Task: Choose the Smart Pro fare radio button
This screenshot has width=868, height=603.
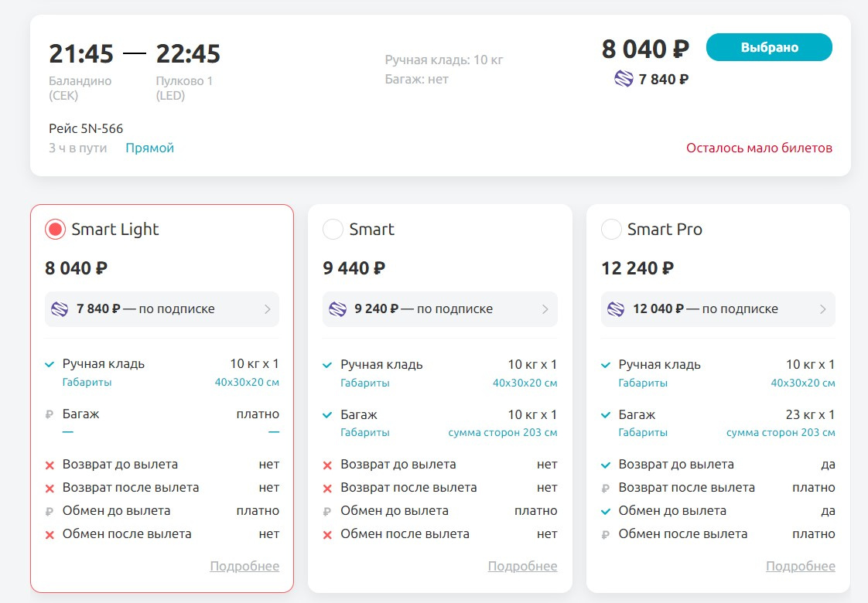Action: pyautogui.click(x=612, y=229)
